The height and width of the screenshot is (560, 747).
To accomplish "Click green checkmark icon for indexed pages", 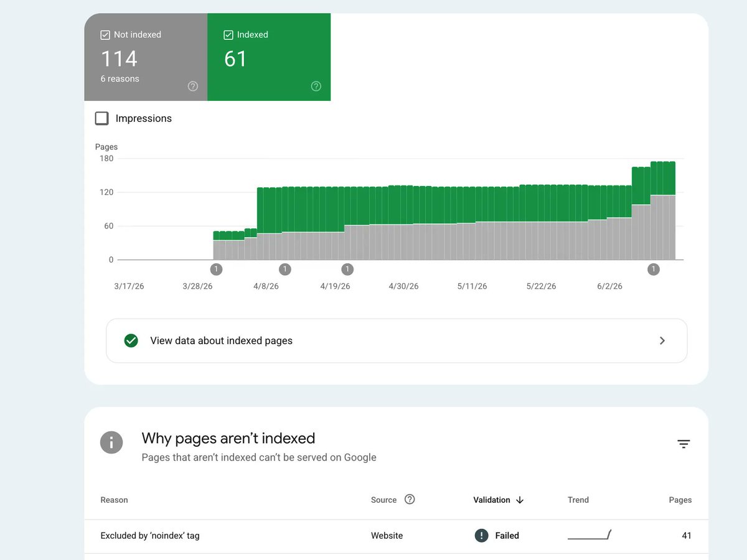I will [131, 340].
